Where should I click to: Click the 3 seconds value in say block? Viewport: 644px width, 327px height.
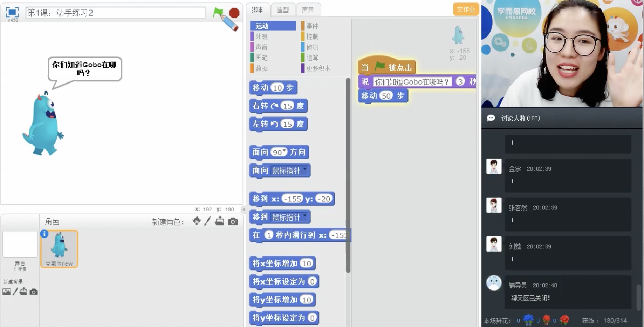460,82
